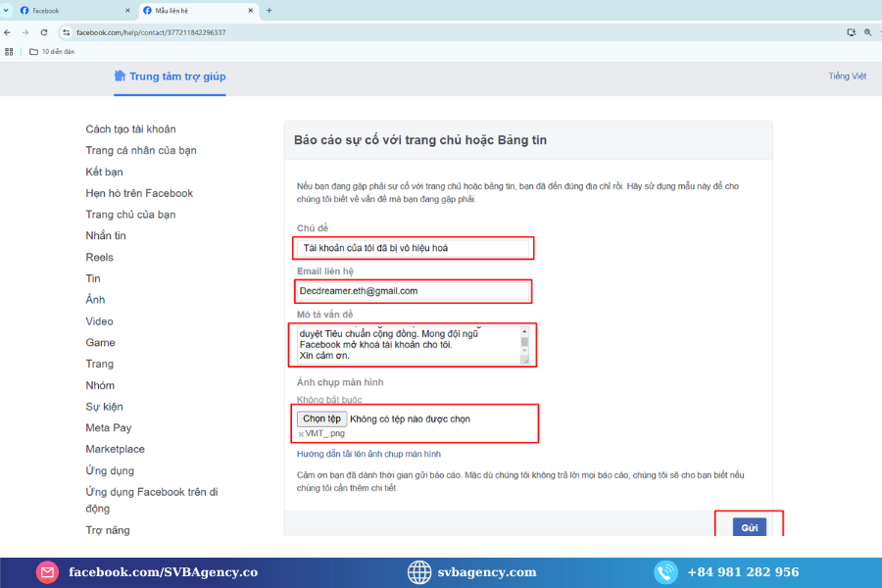This screenshot has width=882, height=588.
Task: Open a new browser tab with plus
Action: pyautogui.click(x=269, y=10)
